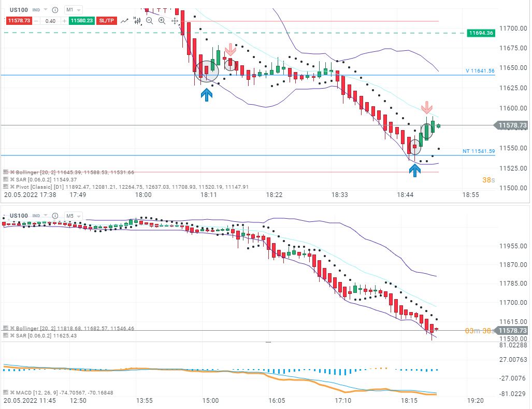Open info for US100 on M1 chart
The height and width of the screenshot is (409, 532).
click(x=55, y=10)
